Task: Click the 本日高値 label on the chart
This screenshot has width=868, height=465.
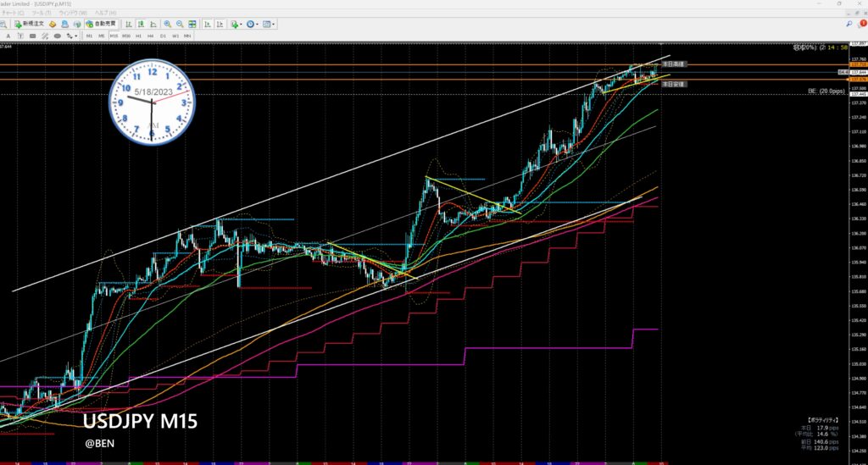Action: point(673,64)
